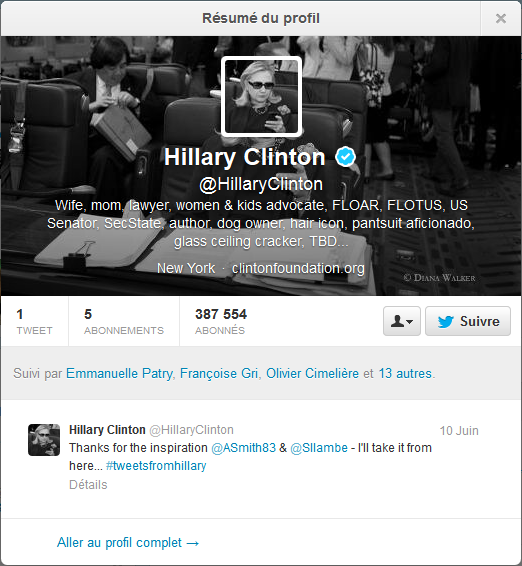Open the #tweetsfromhillary hashtag
The height and width of the screenshot is (566, 522).
point(156,466)
